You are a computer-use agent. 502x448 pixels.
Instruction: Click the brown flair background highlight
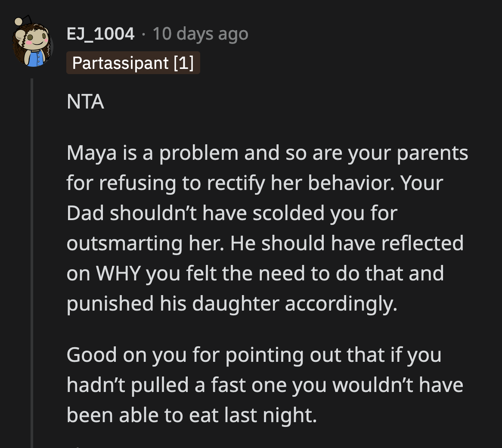(x=133, y=63)
